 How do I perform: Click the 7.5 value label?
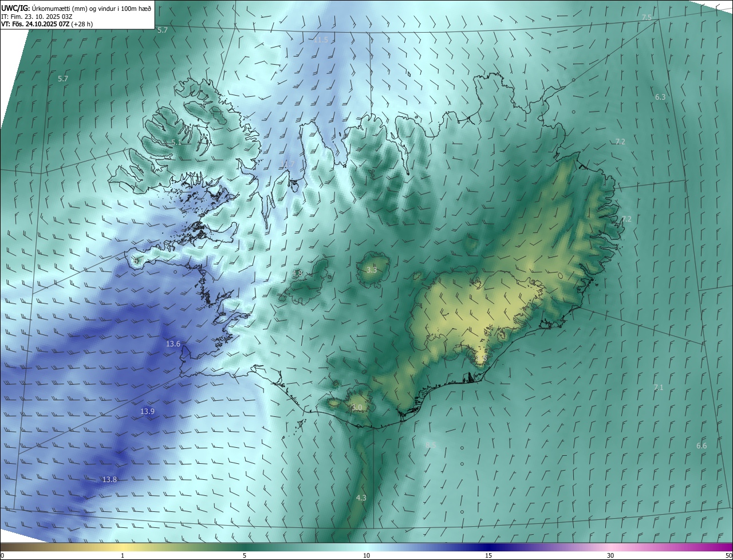pos(647,18)
